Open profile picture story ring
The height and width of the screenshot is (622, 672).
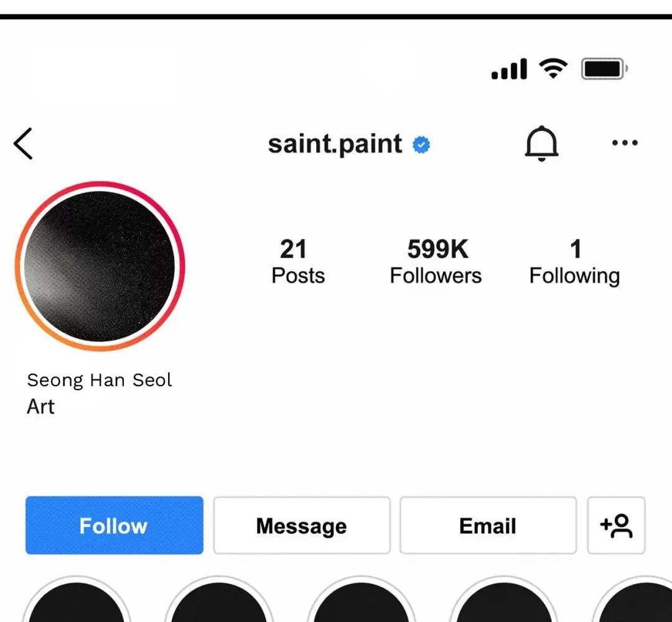[100, 266]
